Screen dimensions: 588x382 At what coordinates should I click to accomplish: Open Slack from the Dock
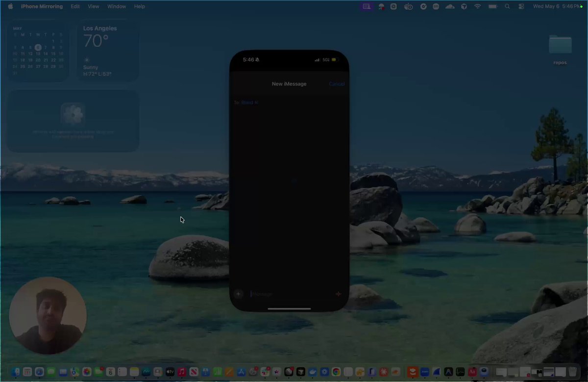[265, 372]
